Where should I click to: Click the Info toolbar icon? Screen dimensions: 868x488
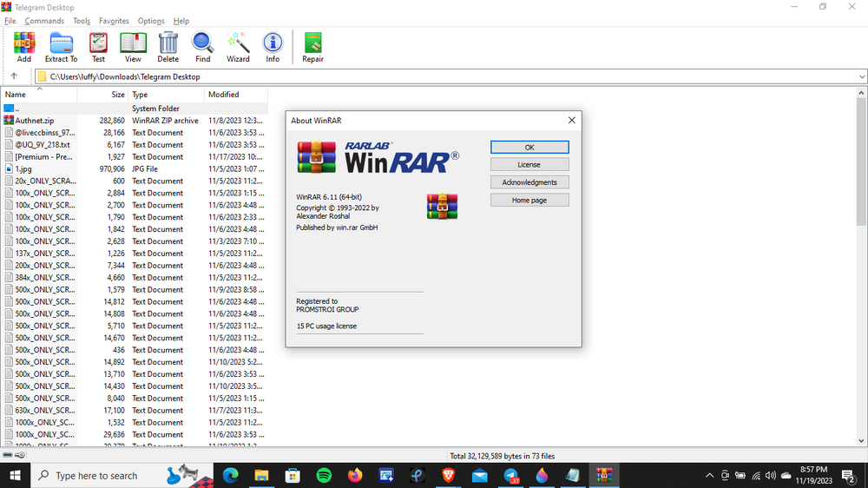pyautogui.click(x=273, y=47)
